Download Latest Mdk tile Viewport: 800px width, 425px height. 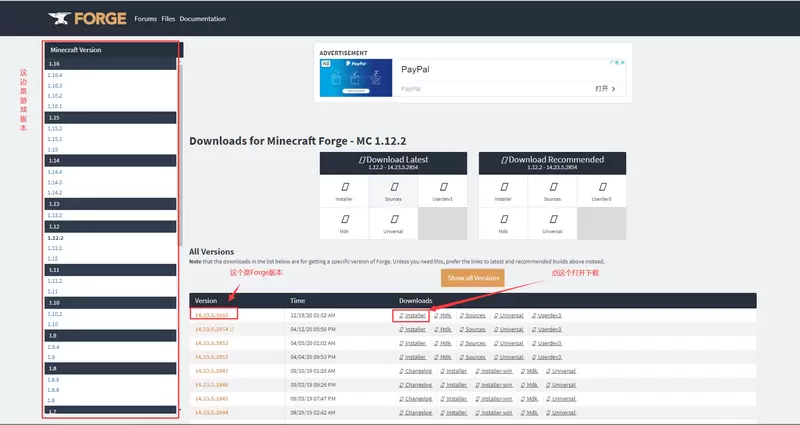coord(344,223)
